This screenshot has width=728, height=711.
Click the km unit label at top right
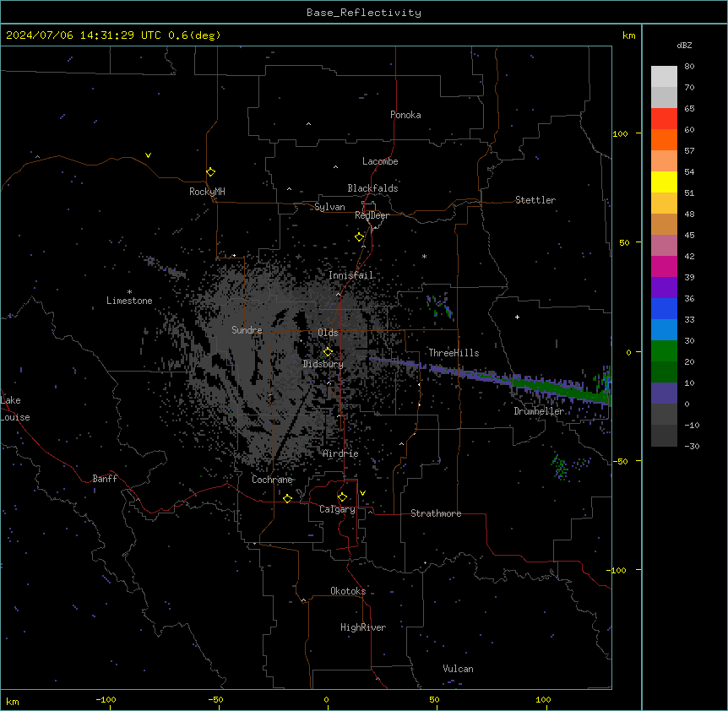tap(628, 35)
